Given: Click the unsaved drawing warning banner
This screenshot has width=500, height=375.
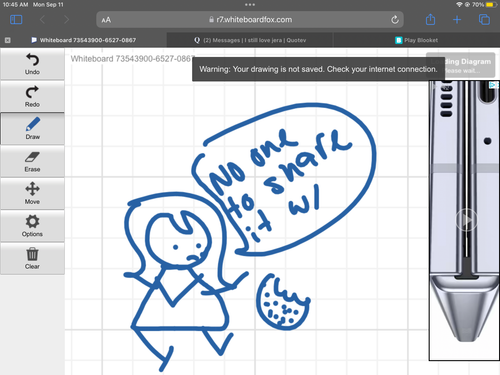Looking at the screenshot, I should coord(318,69).
